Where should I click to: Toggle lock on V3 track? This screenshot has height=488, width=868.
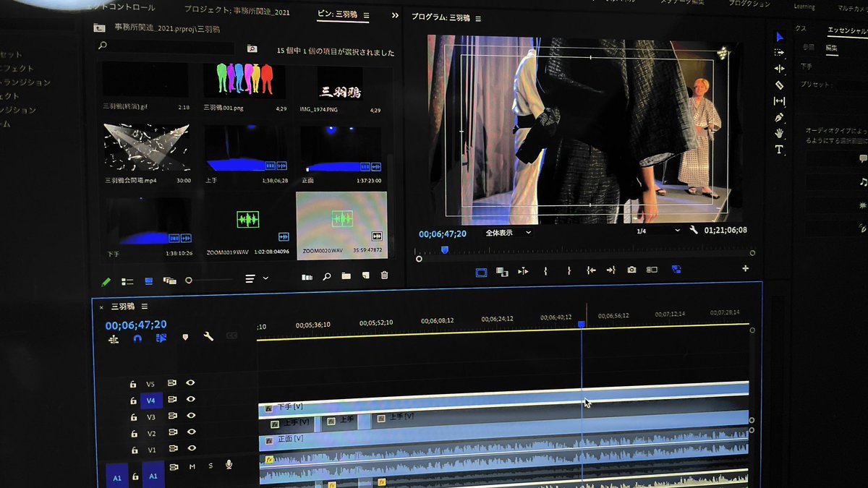(x=133, y=417)
